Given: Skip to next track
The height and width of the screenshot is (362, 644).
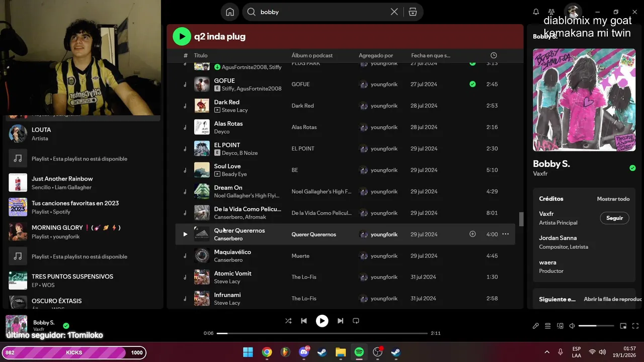Looking at the screenshot, I should coord(340,321).
